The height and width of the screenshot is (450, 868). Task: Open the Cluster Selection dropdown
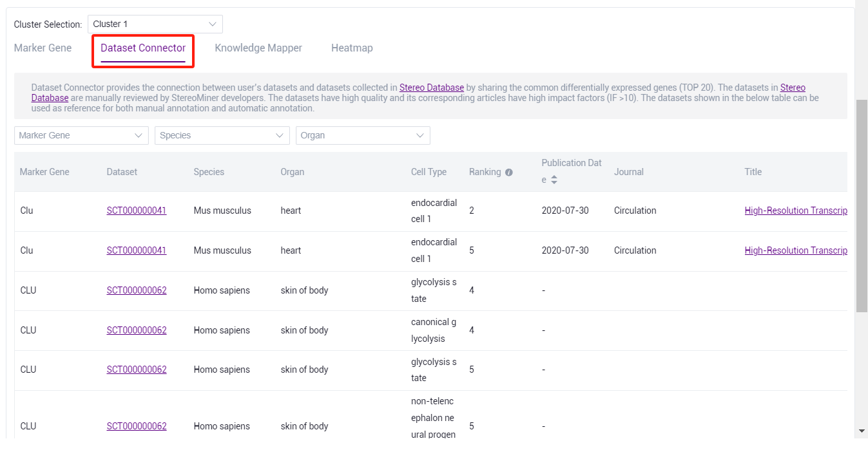[x=155, y=24]
